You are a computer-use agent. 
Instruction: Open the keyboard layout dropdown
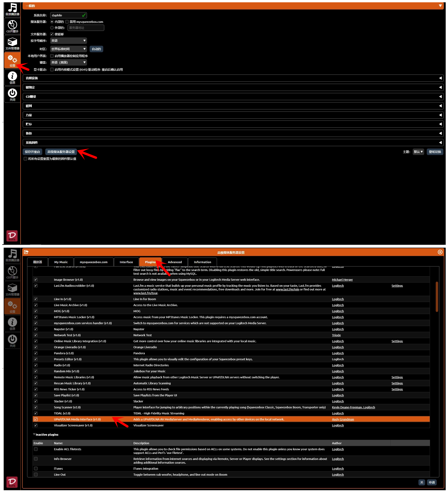pyautogui.click(x=68, y=62)
